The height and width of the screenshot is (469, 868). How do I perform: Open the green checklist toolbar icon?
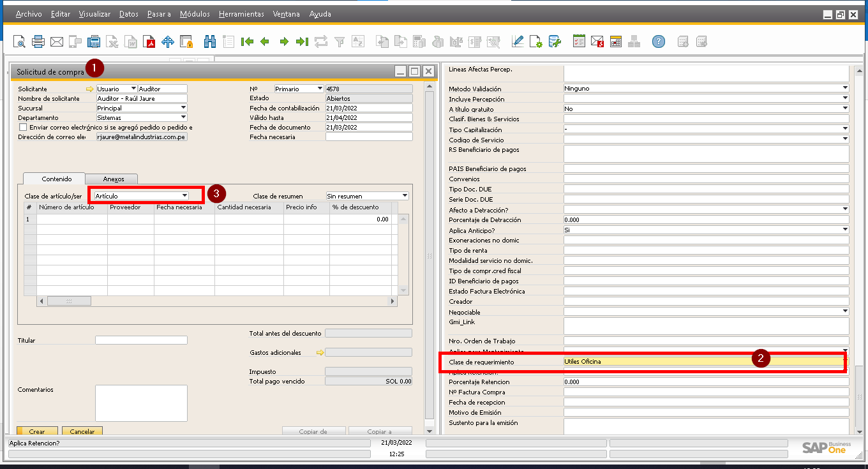tap(579, 41)
